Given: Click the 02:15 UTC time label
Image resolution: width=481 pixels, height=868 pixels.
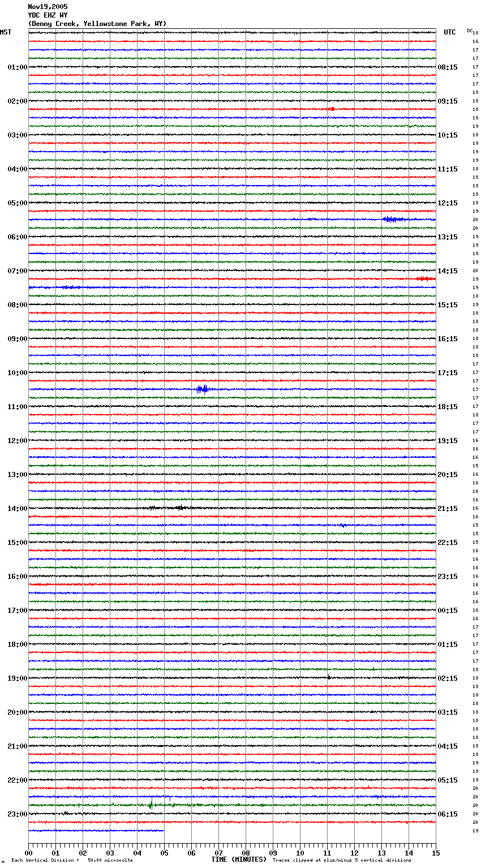Looking at the screenshot, I should [448, 678].
